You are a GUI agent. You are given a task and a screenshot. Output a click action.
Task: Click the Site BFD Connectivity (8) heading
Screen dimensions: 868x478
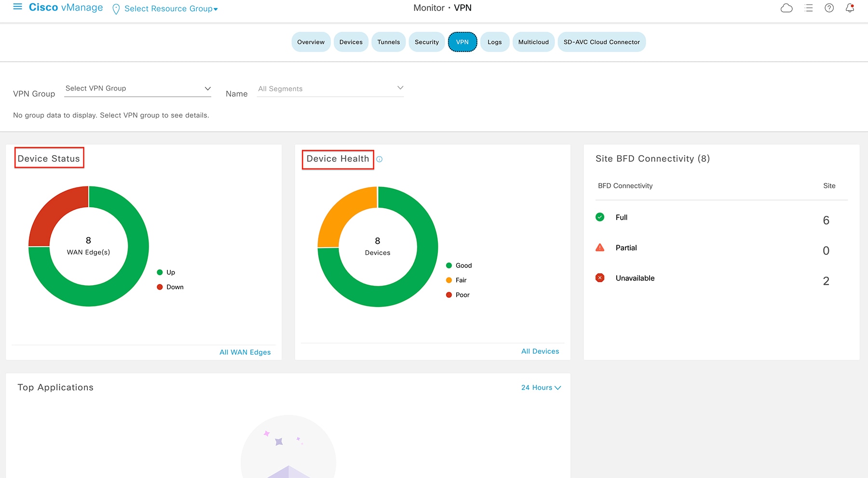coord(652,159)
